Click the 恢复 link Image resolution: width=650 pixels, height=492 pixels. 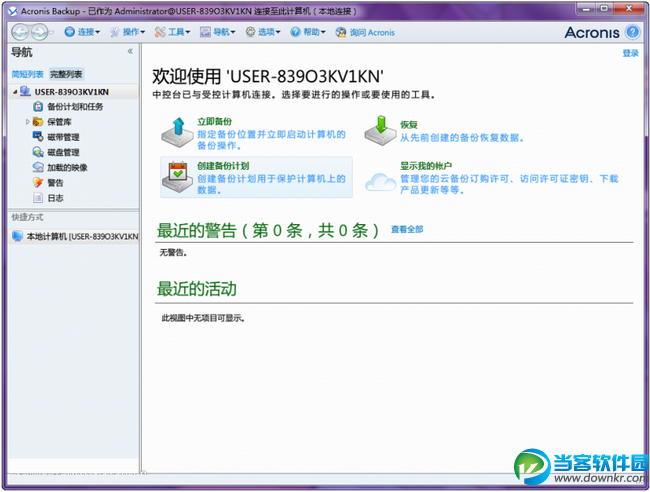click(x=409, y=125)
